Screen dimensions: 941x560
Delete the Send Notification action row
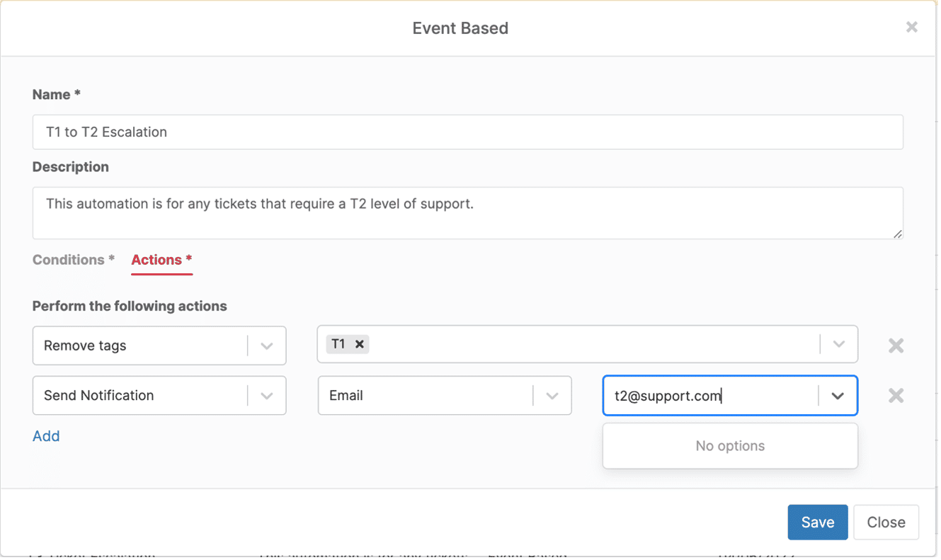895,395
